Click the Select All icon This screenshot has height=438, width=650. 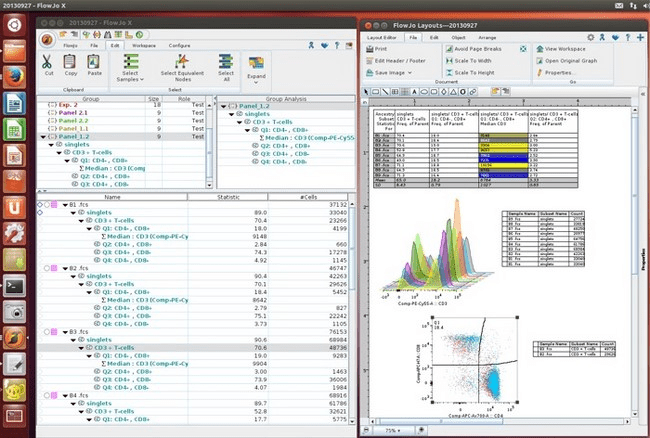pos(226,60)
